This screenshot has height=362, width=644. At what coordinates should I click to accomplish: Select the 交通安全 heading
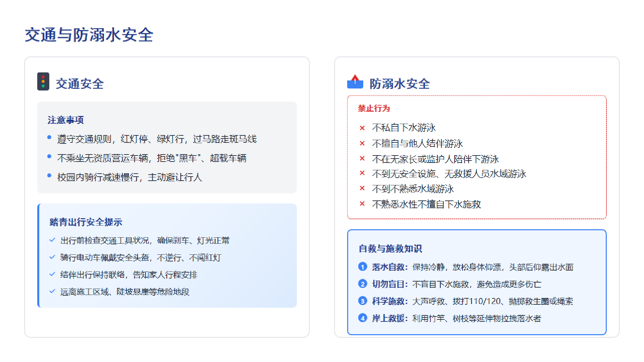tap(80, 84)
